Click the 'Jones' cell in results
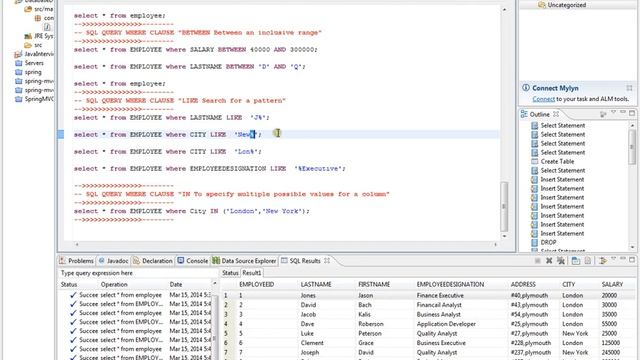640x360 pixels. (x=308, y=295)
